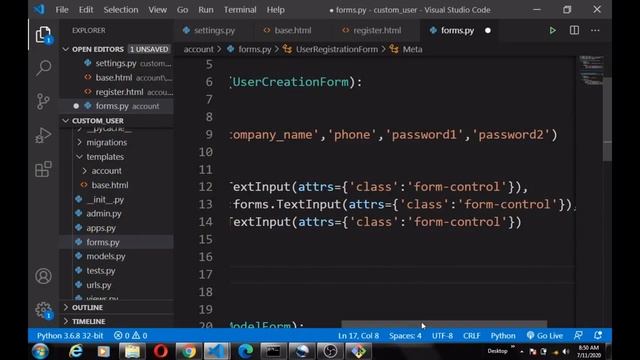Open the Search view in activity bar

(x=43, y=68)
